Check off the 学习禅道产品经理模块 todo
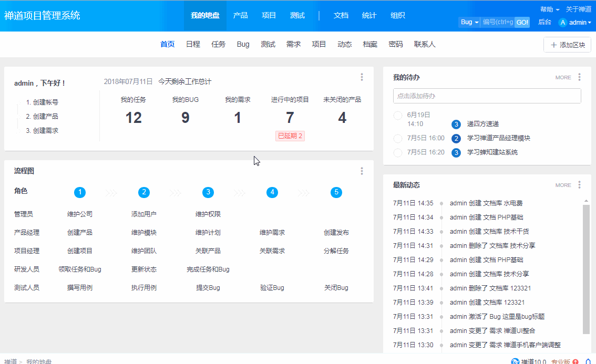Screen dimensions: 596x364 (x=398, y=139)
